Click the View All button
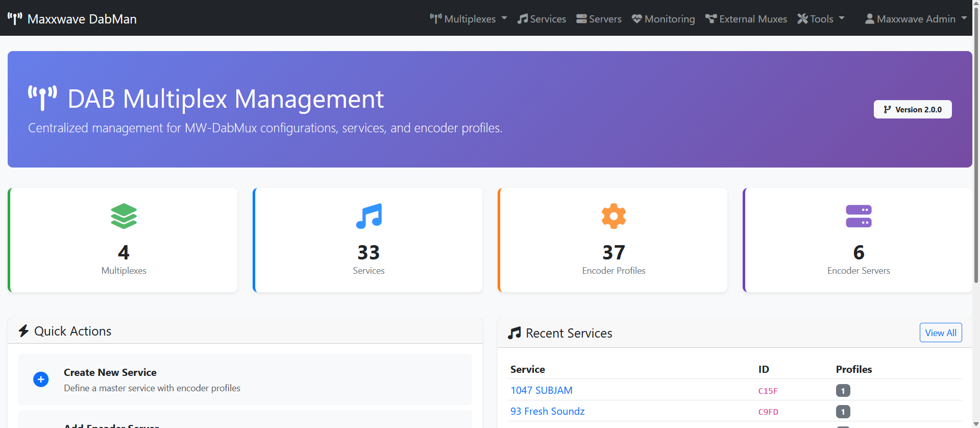The height and width of the screenshot is (428, 980). [x=941, y=332]
